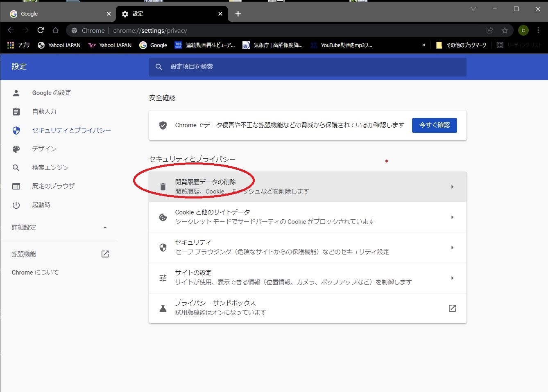Click the forward navigation arrow
This screenshot has height=392, width=548.
[x=26, y=30]
